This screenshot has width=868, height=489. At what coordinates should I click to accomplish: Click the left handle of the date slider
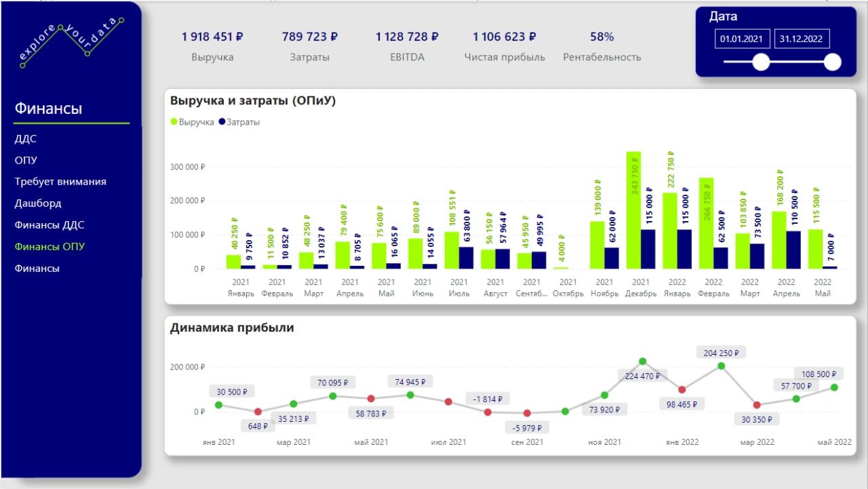coord(760,62)
